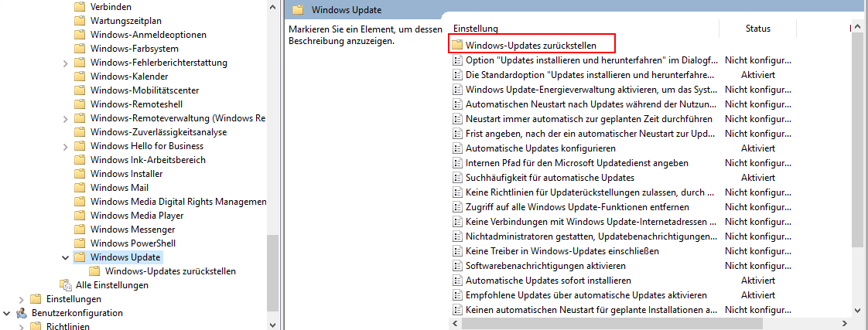Screen dimensions: 868x330
Task: Click the policy icon for Zugriff auf alle Windows Update-Funktionen entfernen
Action: tap(457, 207)
